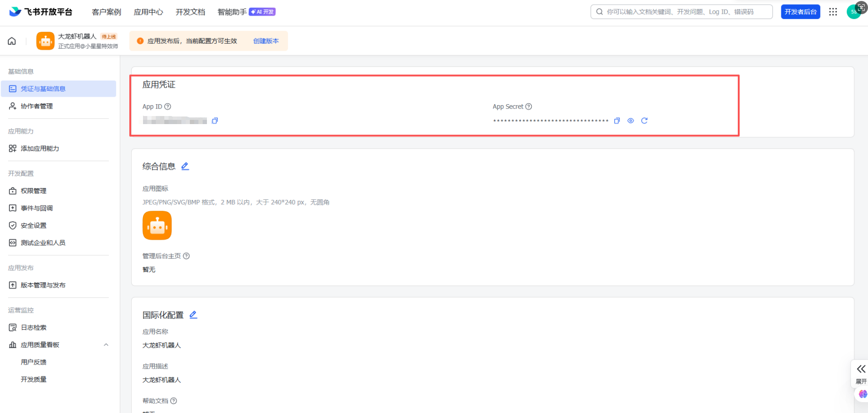868x413 pixels.
Task: Collapse the 应用质量看板 section
Action: [106, 345]
